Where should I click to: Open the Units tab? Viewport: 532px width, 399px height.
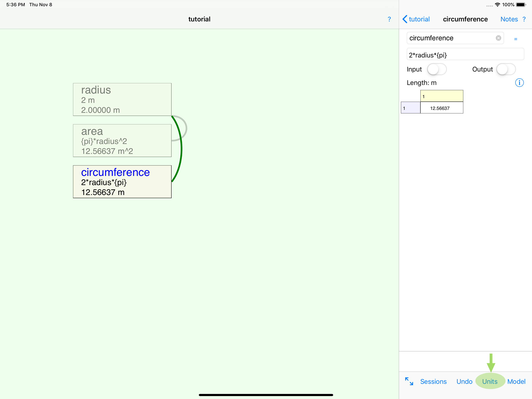click(490, 381)
